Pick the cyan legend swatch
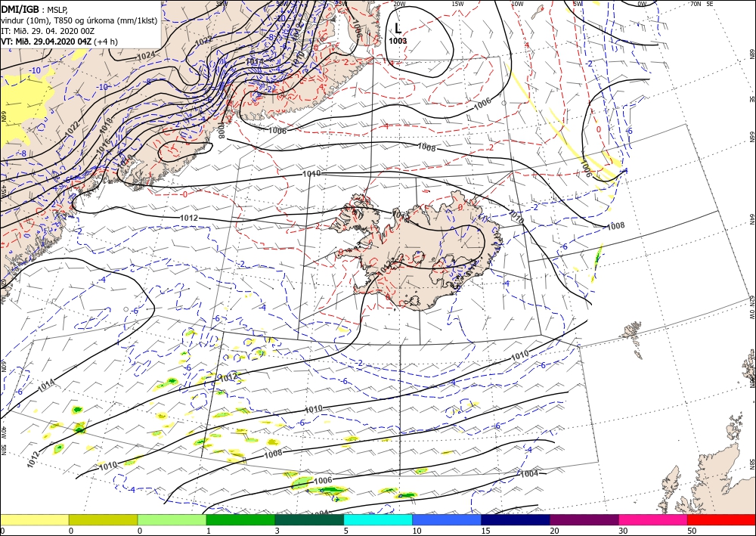This screenshot has width=756, height=536. pos(378,519)
